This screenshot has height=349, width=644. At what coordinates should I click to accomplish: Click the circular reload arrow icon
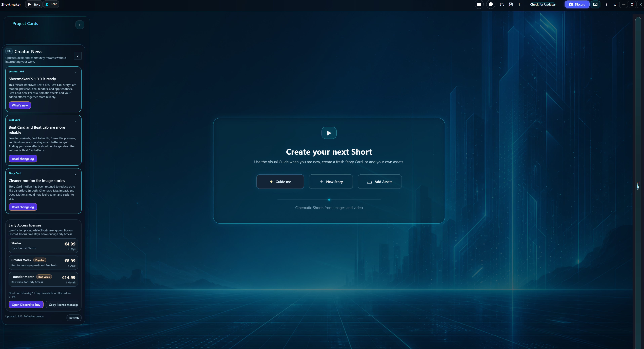click(615, 5)
